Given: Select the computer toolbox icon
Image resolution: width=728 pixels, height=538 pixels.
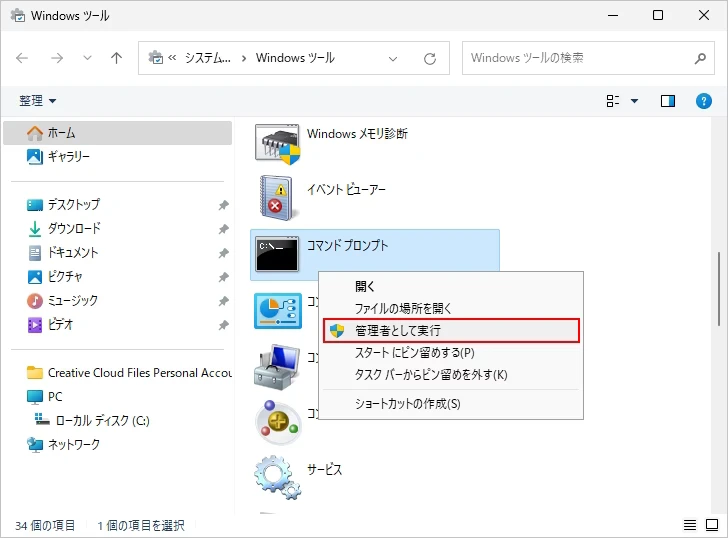Looking at the screenshot, I should pos(277,367).
